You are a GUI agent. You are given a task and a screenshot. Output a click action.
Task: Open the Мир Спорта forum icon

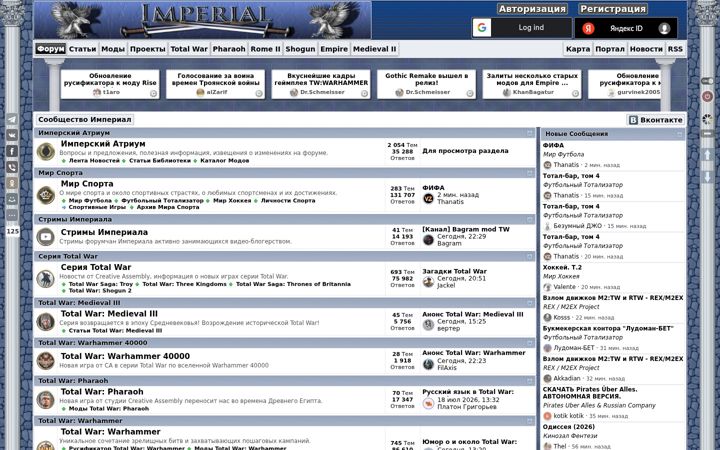pos(45,195)
